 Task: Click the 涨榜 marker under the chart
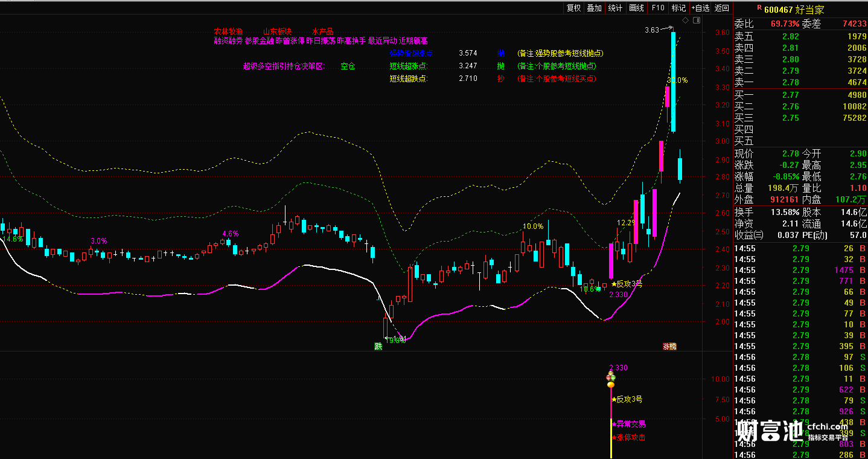670,347
